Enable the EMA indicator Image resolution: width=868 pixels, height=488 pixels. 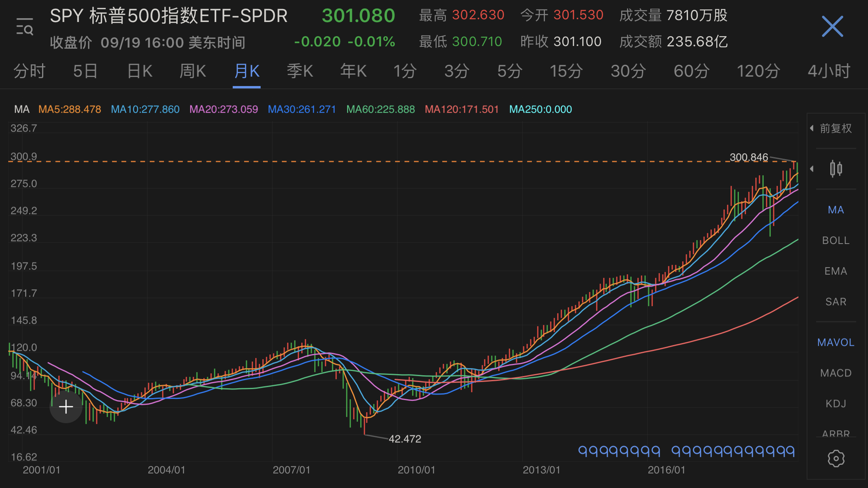coord(836,271)
